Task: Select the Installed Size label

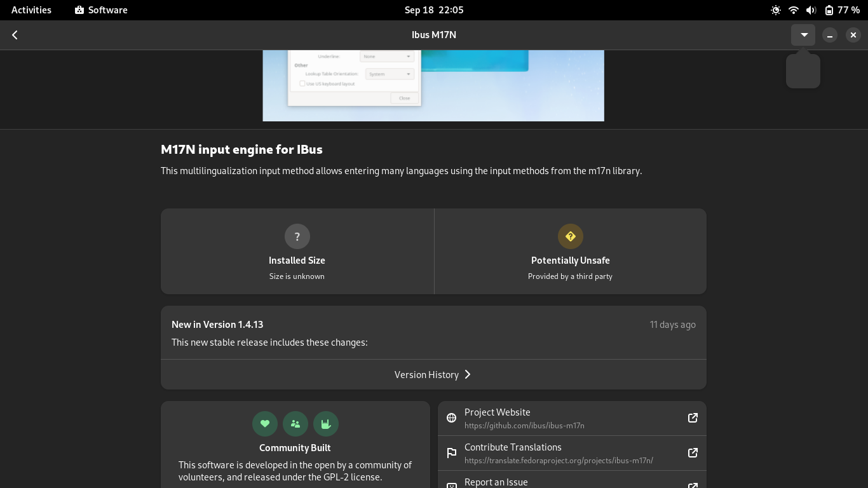Action: [x=297, y=261]
